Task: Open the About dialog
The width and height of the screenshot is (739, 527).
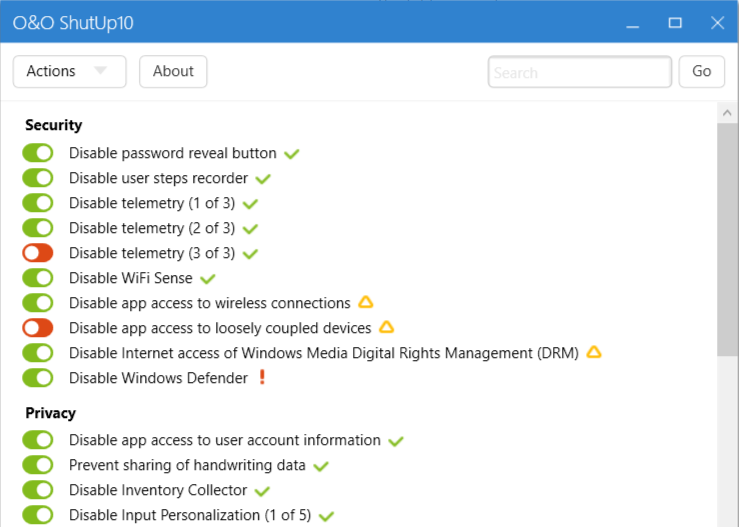Action: (x=173, y=72)
